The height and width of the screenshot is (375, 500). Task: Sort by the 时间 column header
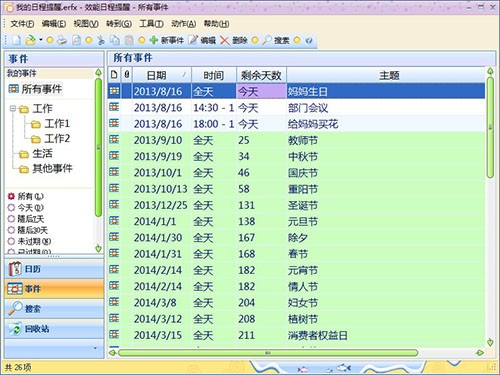click(214, 75)
